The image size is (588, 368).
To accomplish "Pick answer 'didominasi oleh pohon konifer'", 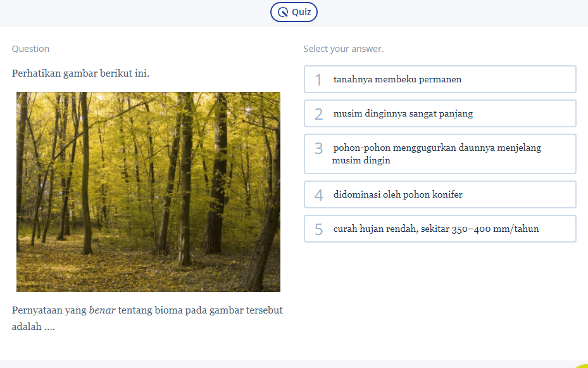I will [x=397, y=195].
